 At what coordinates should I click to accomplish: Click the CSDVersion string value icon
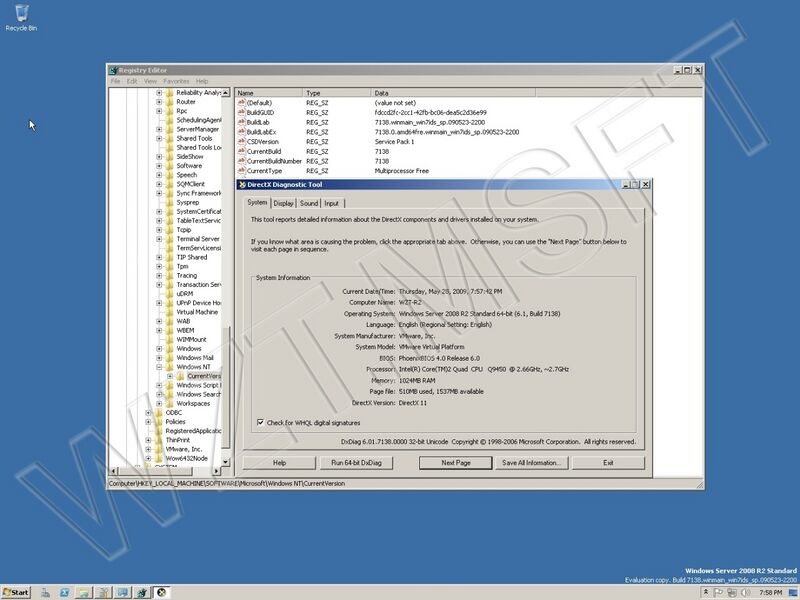point(241,141)
